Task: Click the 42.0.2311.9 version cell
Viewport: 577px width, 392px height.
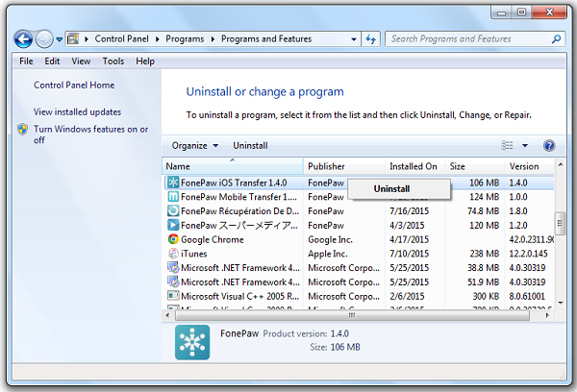Action: pyautogui.click(x=532, y=240)
